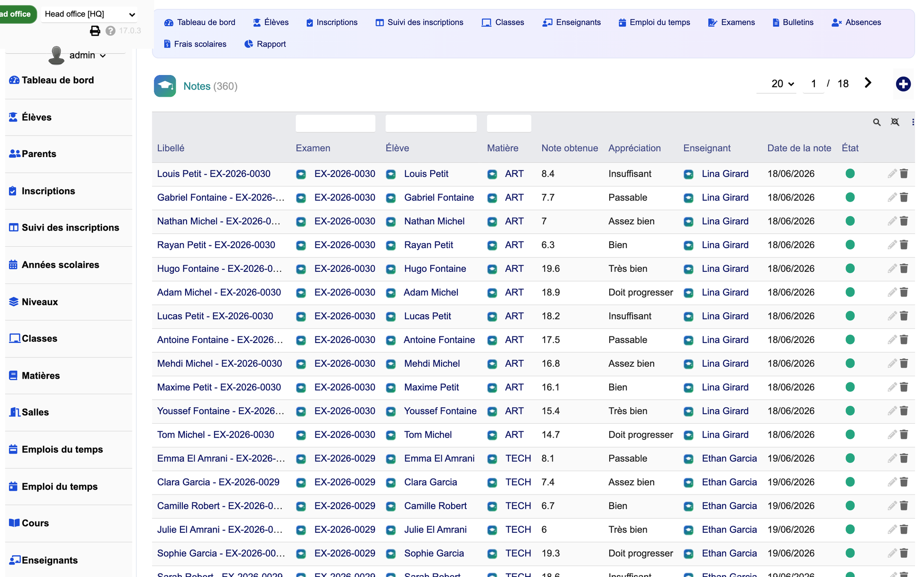This screenshot has width=924, height=577.
Task: Open the table options three-dot menu
Action: [x=913, y=122]
